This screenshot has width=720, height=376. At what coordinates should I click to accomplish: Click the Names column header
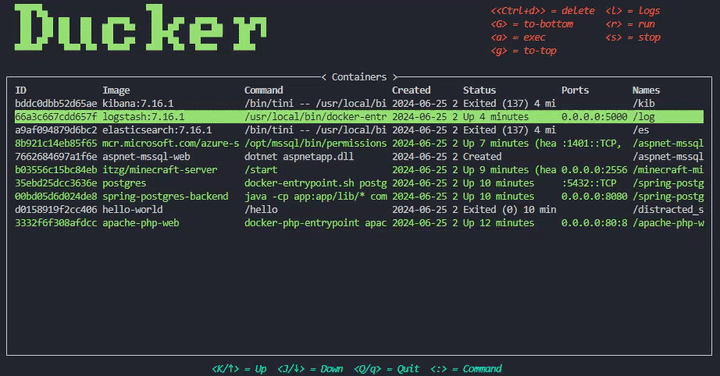tap(646, 90)
